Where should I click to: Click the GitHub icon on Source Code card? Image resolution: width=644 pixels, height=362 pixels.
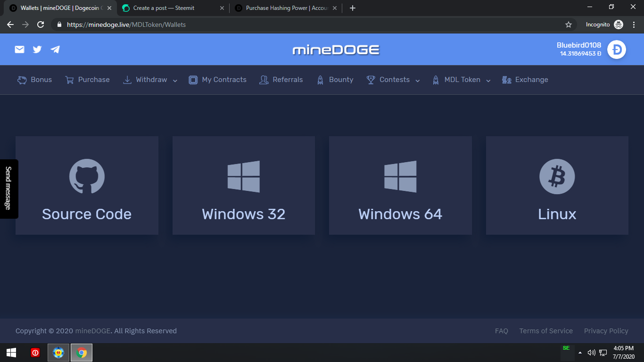pos(87,177)
